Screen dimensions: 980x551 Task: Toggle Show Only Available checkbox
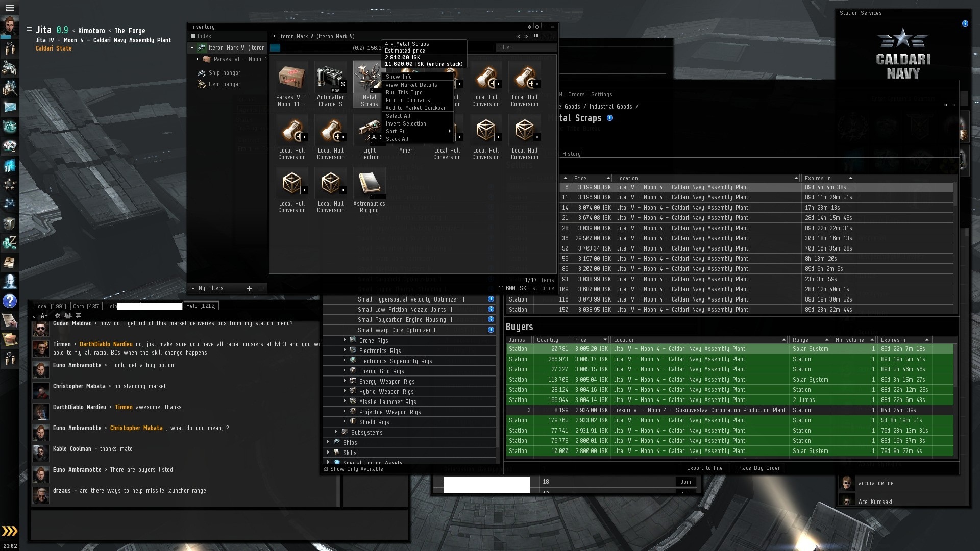[x=326, y=469]
